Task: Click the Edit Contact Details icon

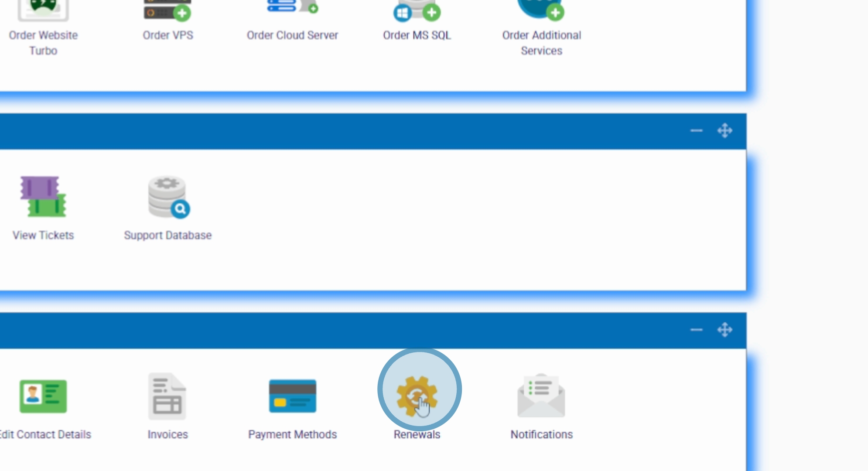Action: coord(43,396)
